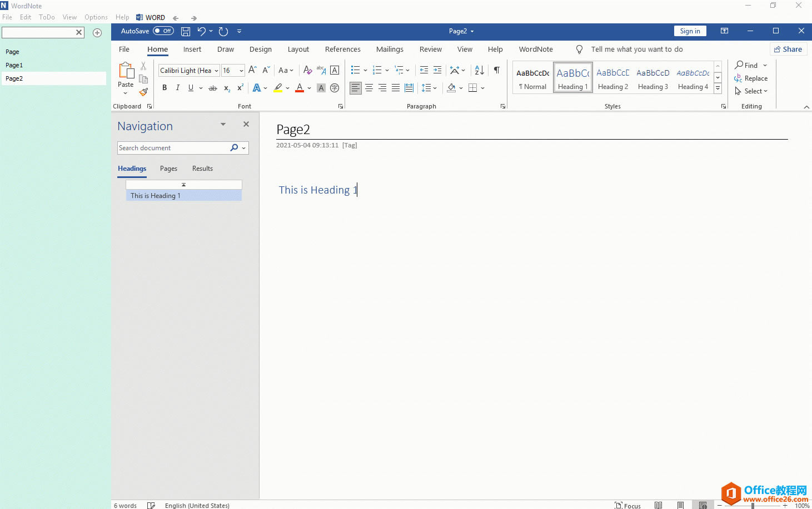Click the Search document field

[x=172, y=148]
